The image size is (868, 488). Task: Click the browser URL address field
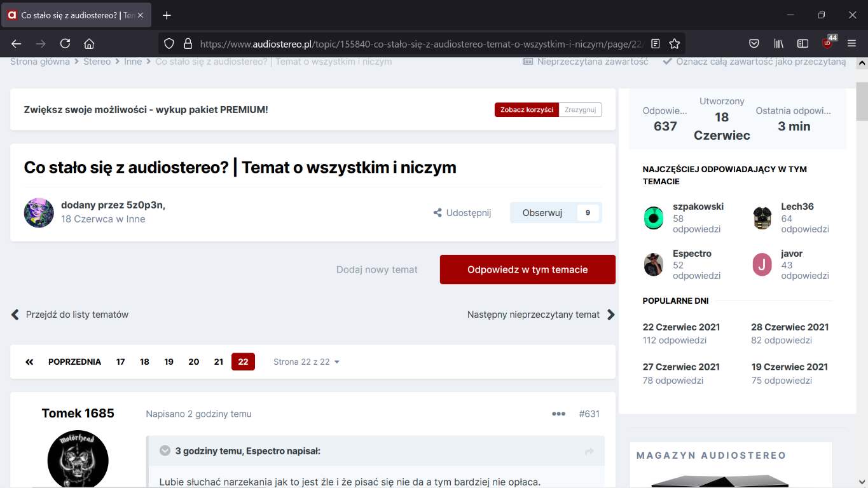click(x=421, y=44)
